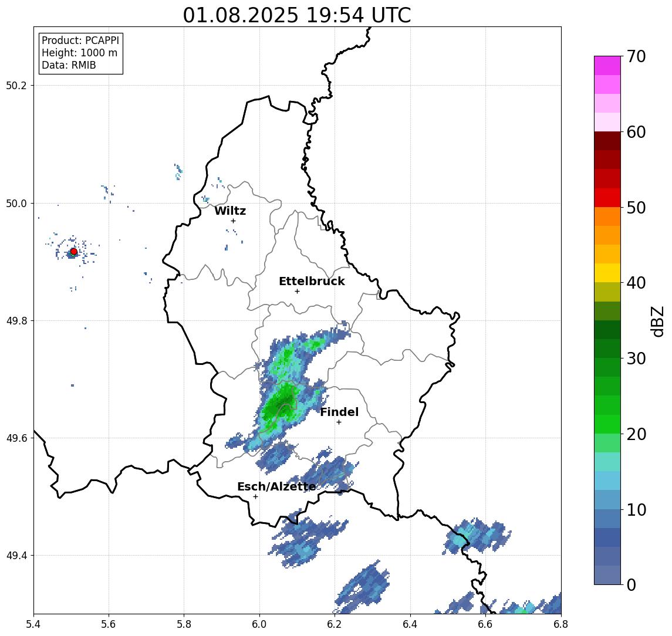This screenshot has height=636, width=672.
Task: Click the bright green colorbar swatch just above 20
Action: (x=607, y=424)
